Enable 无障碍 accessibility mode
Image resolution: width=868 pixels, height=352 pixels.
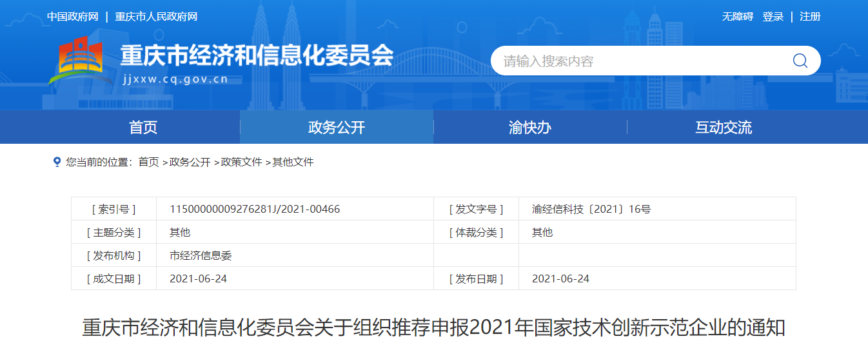click(737, 17)
